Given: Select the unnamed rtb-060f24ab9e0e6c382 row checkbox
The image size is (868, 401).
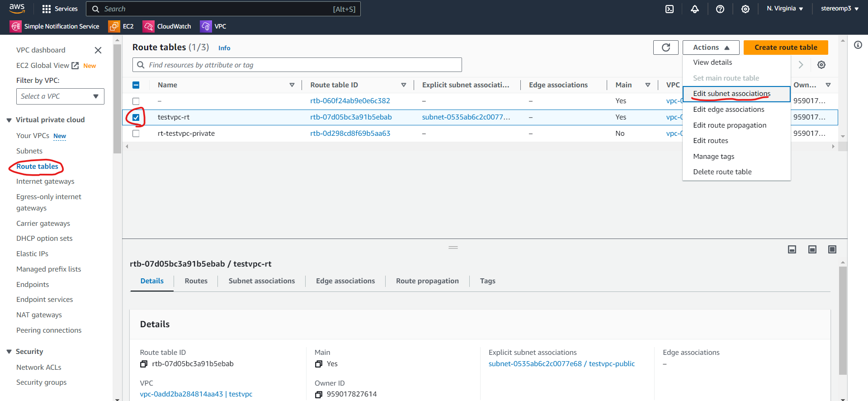Looking at the screenshot, I should click(x=136, y=101).
